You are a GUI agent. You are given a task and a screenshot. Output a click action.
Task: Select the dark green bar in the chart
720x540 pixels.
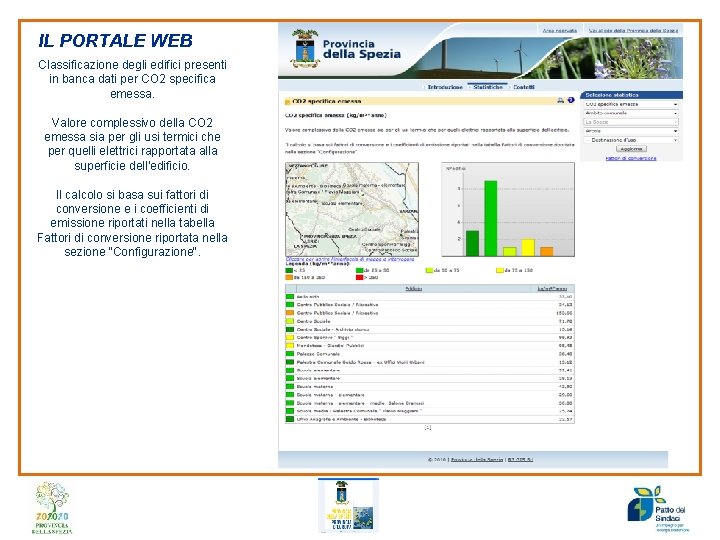pos(472,243)
